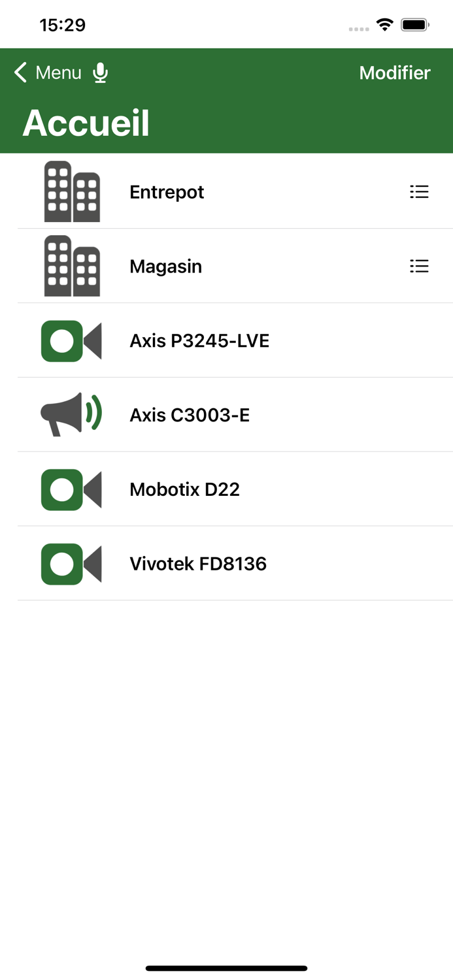Tap Modifier to edit the list
Image resolution: width=453 pixels, height=980 pixels.
[x=395, y=73]
